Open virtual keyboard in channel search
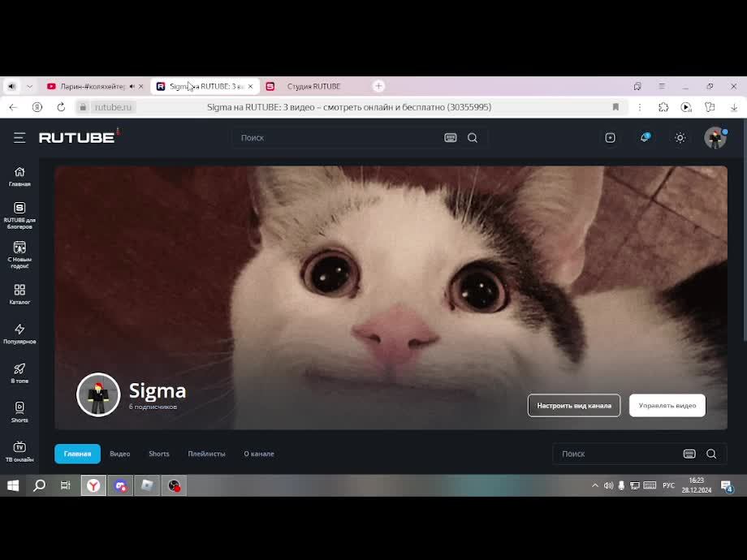Screen dimensions: 747x560 coord(689,454)
